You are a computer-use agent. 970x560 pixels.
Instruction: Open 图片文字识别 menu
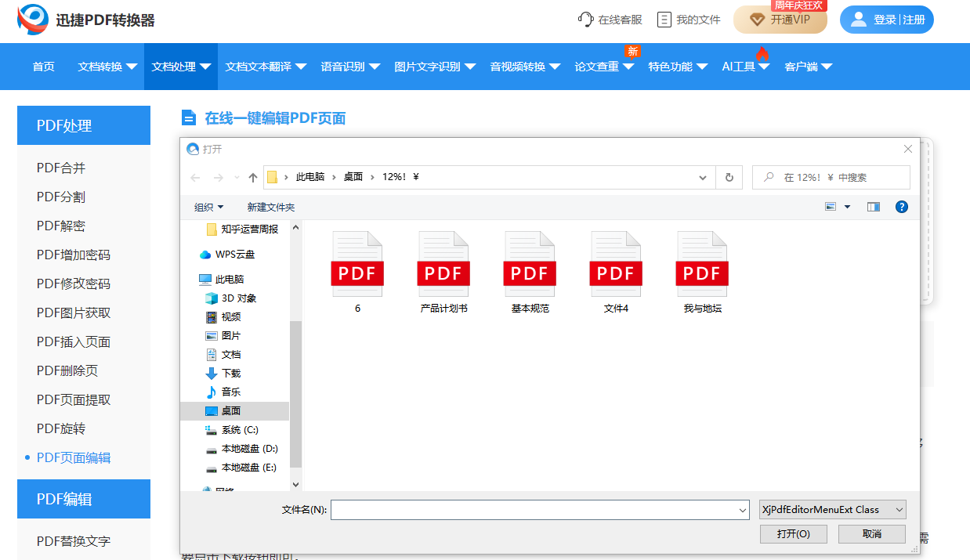tap(435, 67)
